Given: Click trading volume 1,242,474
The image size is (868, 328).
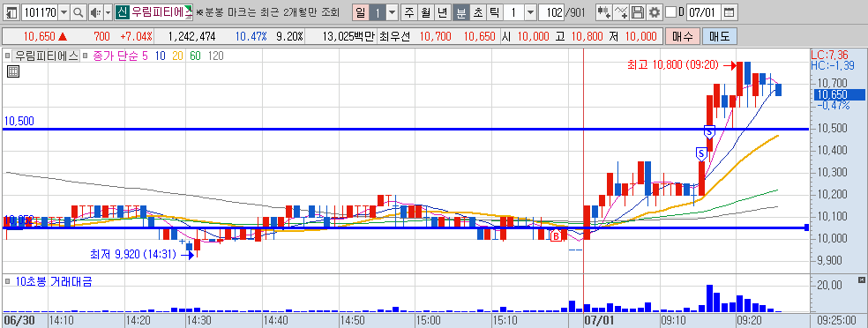Looking at the screenshot, I should pyautogui.click(x=191, y=36).
